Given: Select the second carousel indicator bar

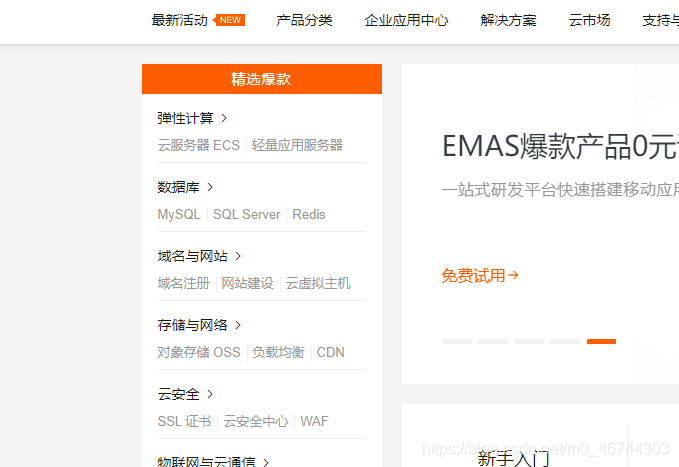Looking at the screenshot, I should coord(493,341).
